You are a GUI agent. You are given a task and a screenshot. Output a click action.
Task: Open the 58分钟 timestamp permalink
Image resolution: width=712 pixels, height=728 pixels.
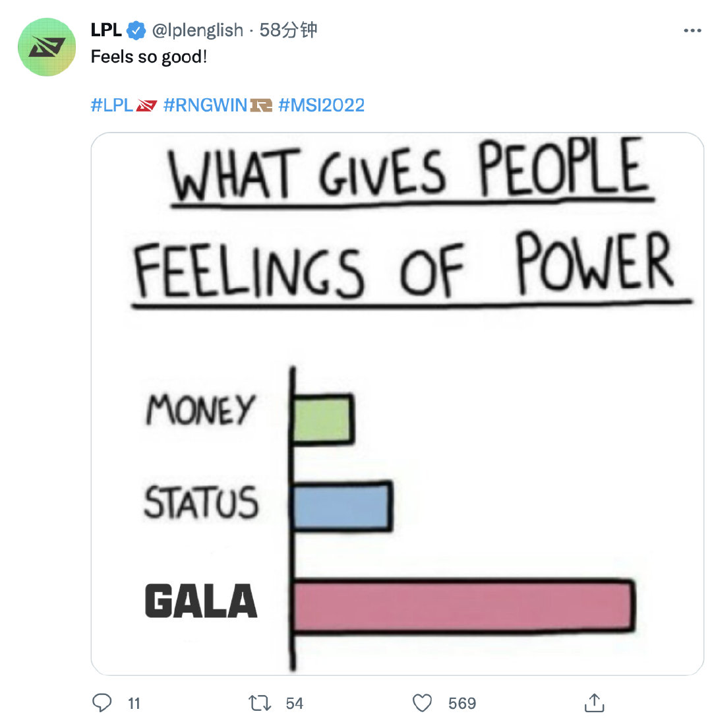pos(289,30)
